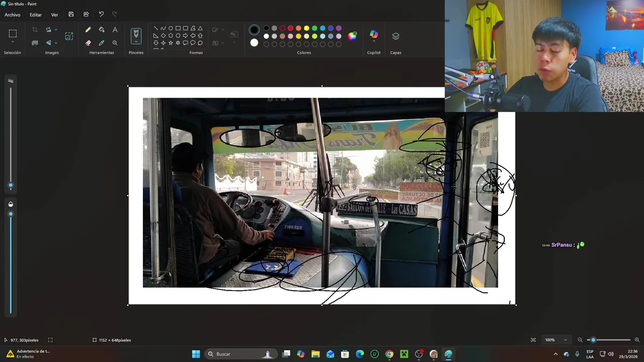
Task: Choose the pink color swatch
Action: pos(290,36)
